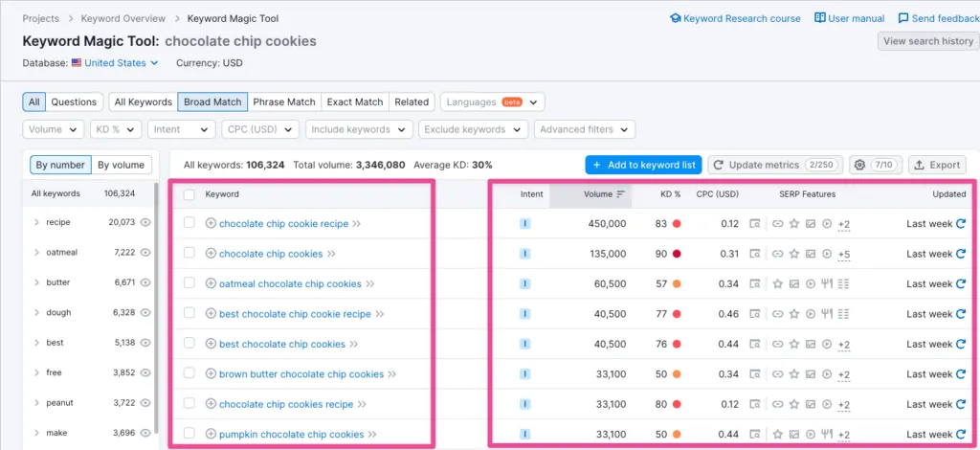This screenshot has height=450, width=980.
Task: Open the Languages beta dropdown
Action: pos(493,101)
